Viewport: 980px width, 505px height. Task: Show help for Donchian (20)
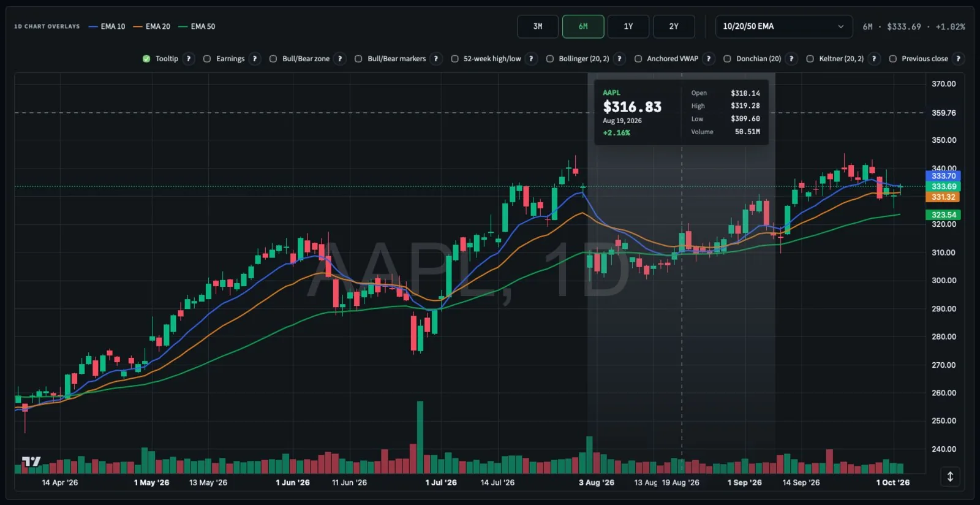[x=791, y=59]
